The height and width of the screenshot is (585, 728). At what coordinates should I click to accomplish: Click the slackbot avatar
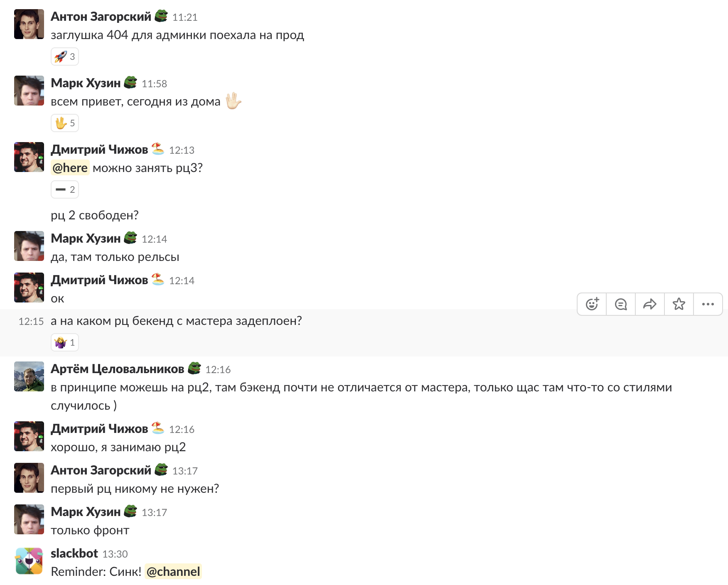pos(29,561)
